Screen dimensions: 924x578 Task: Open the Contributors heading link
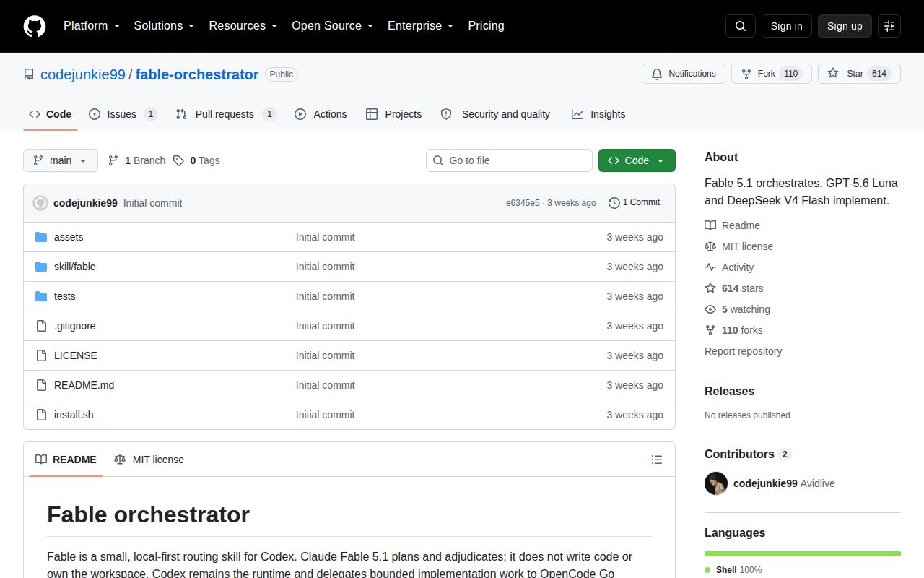(x=748, y=454)
